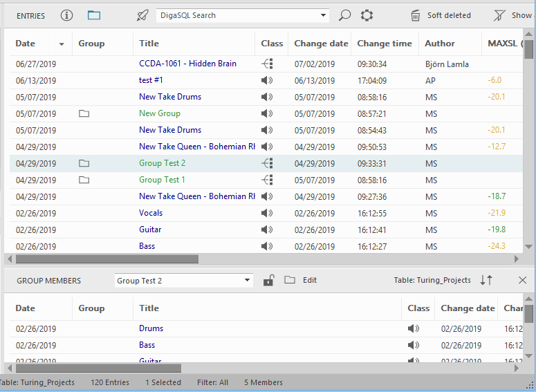
Task: Click the Date column sort arrow
Action: pyautogui.click(x=62, y=44)
